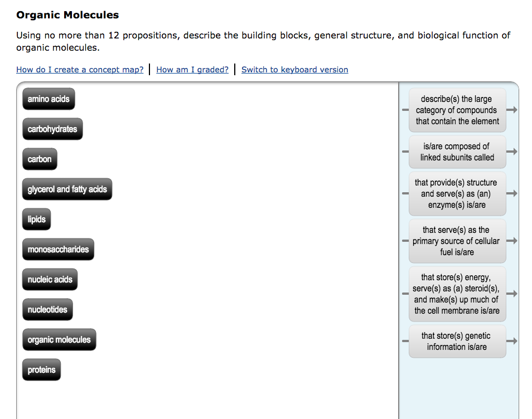
Task: Select the phrase mentioning steroid(s) and cell membrane
Action: [457, 294]
